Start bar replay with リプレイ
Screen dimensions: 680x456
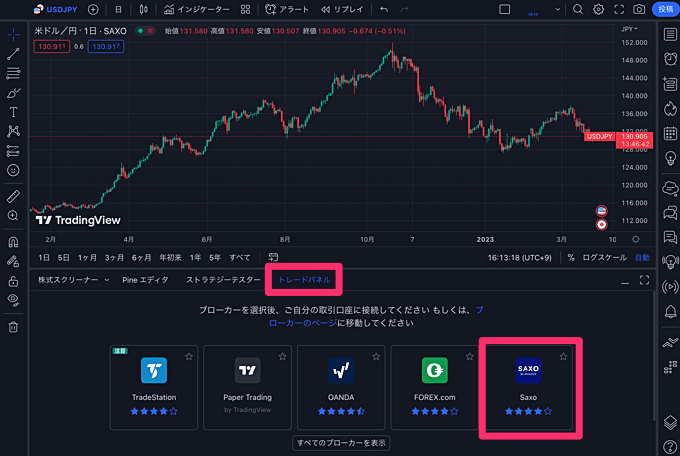342,10
